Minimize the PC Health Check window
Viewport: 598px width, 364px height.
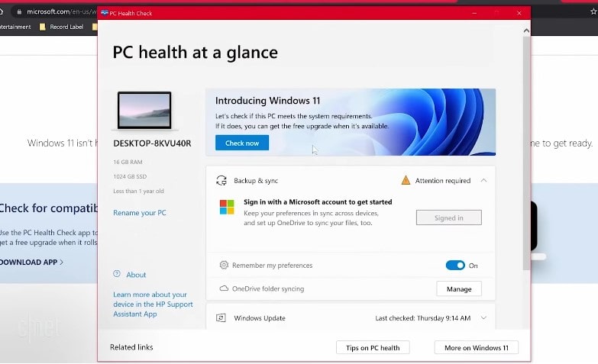tap(474, 13)
